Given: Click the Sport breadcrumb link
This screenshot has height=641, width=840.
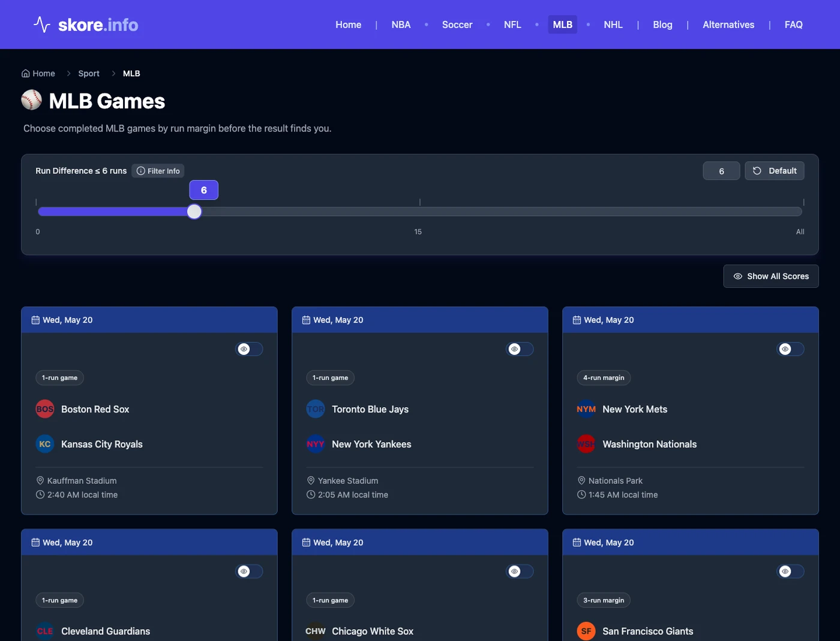Looking at the screenshot, I should click(x=89, y=73).
